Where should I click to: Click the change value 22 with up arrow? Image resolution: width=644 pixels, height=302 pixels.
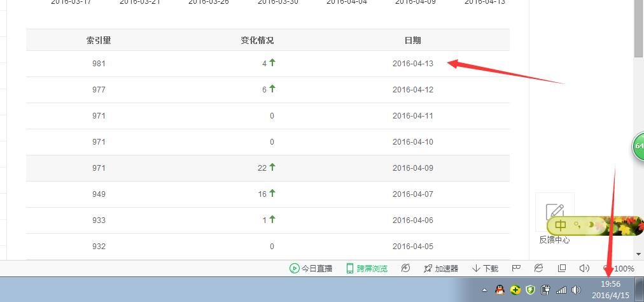pyautogui.click(x=267, y=168)
